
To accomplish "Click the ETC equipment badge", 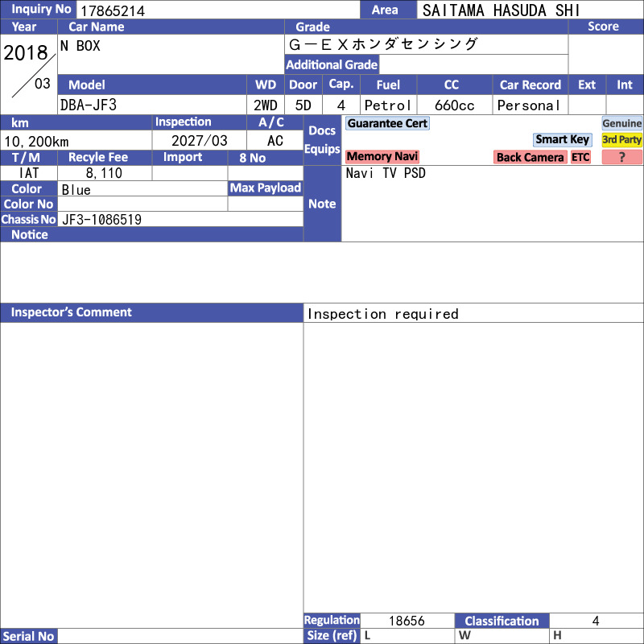I will coord(580,157).
